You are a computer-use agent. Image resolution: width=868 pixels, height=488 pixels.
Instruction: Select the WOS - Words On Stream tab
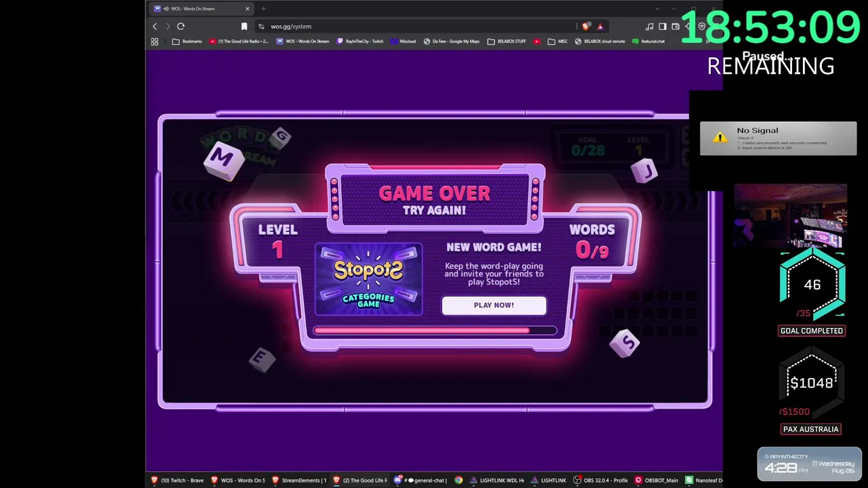(x=201, y=9)
